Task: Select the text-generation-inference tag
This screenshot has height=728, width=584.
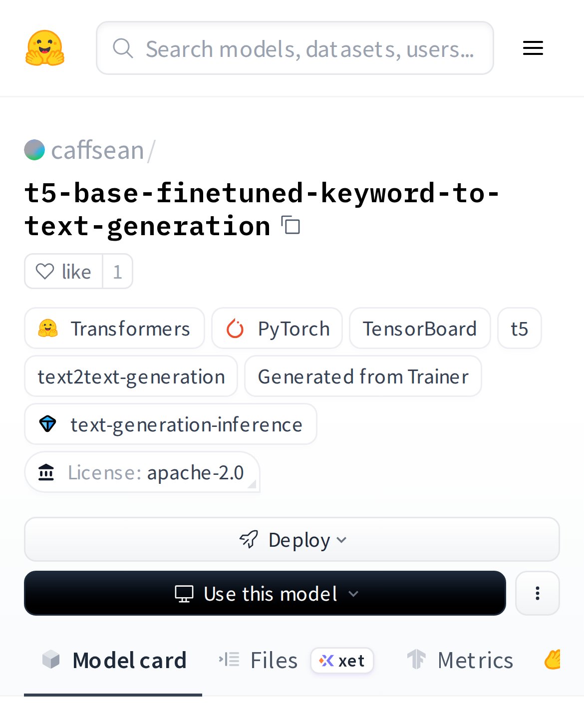Action: coord(171,424)
